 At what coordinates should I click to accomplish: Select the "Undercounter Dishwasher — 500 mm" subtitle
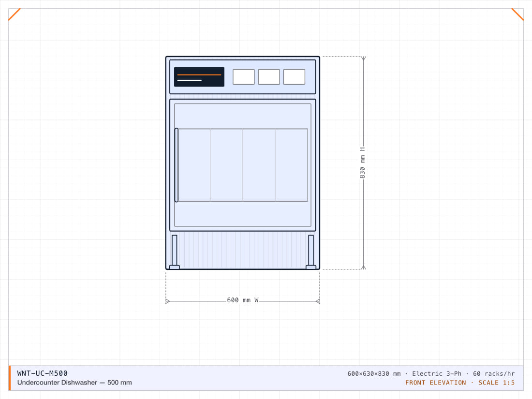(x=74, y=383)
